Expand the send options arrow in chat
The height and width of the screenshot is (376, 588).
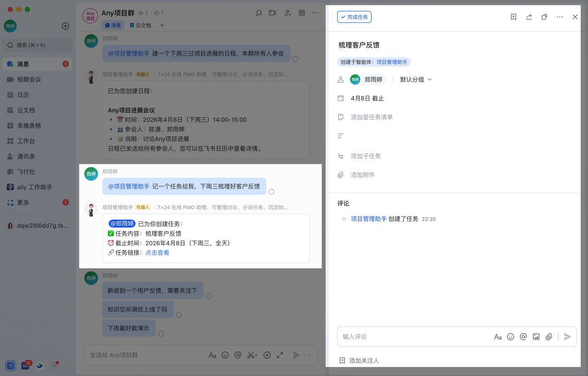tap(309, 355)
